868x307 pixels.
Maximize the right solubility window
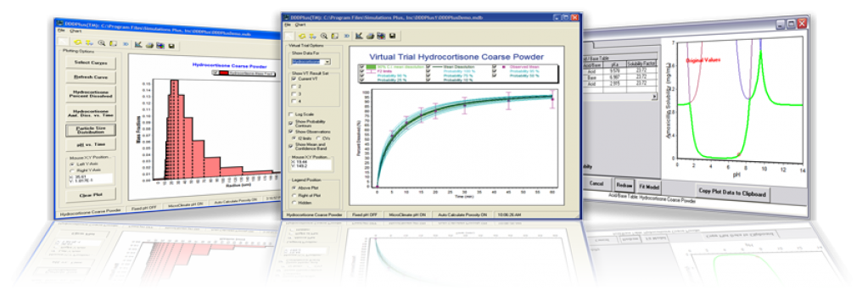coord(791,25)
